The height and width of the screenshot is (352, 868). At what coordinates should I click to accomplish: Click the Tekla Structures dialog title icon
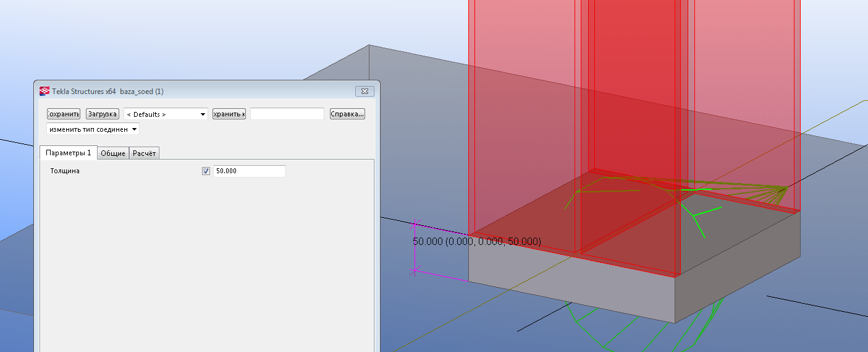click(x=45, y=92)
